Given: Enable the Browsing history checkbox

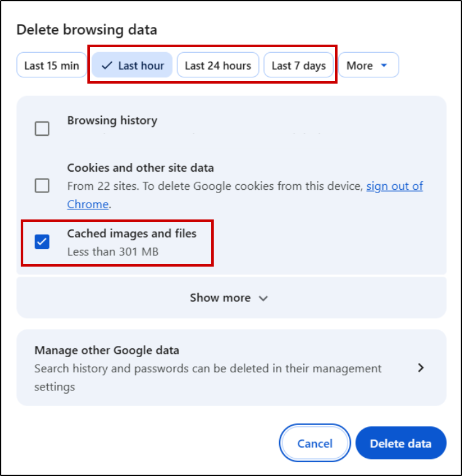Looking at the screenshot, I should [42, 129].
